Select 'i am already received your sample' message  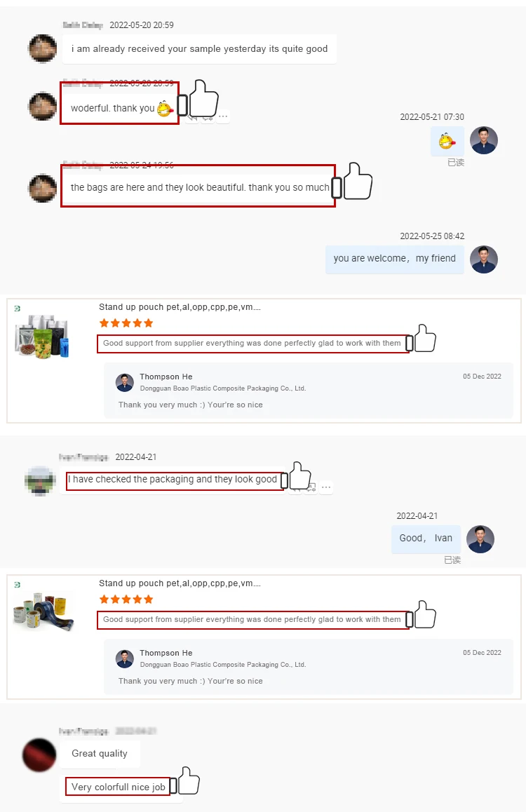pyautogui.click(x=199, y=49)
